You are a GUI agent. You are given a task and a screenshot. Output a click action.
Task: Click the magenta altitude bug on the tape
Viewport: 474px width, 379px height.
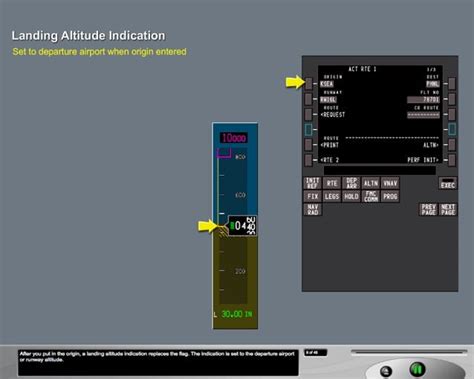point(224,153)
